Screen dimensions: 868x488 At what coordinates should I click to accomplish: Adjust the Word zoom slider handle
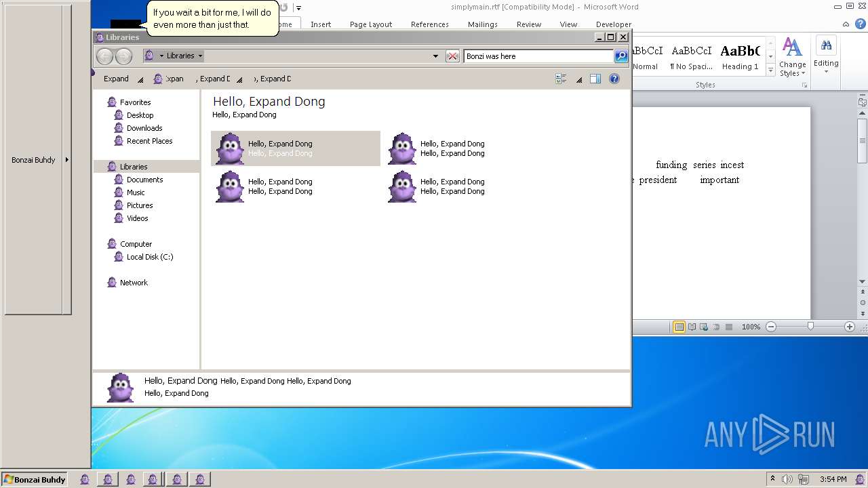click(x=810, y=327)
